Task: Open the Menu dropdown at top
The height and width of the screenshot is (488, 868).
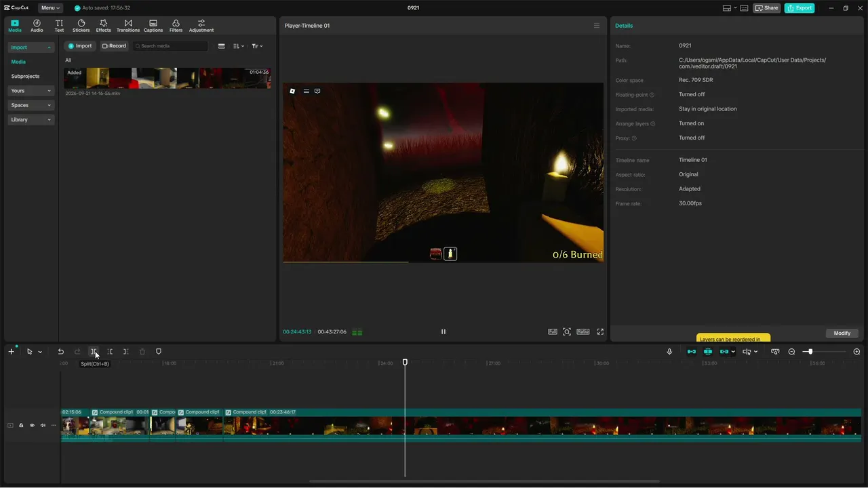Action: [x=50, y=8]
